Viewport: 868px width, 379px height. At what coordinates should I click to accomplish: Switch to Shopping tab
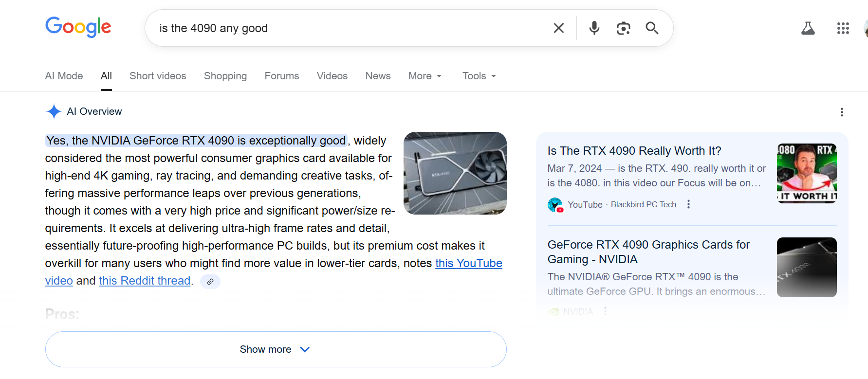tap(225, 76)
